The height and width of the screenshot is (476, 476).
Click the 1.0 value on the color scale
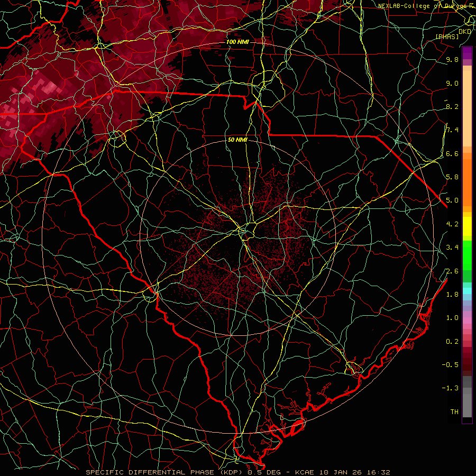point(452,318)
